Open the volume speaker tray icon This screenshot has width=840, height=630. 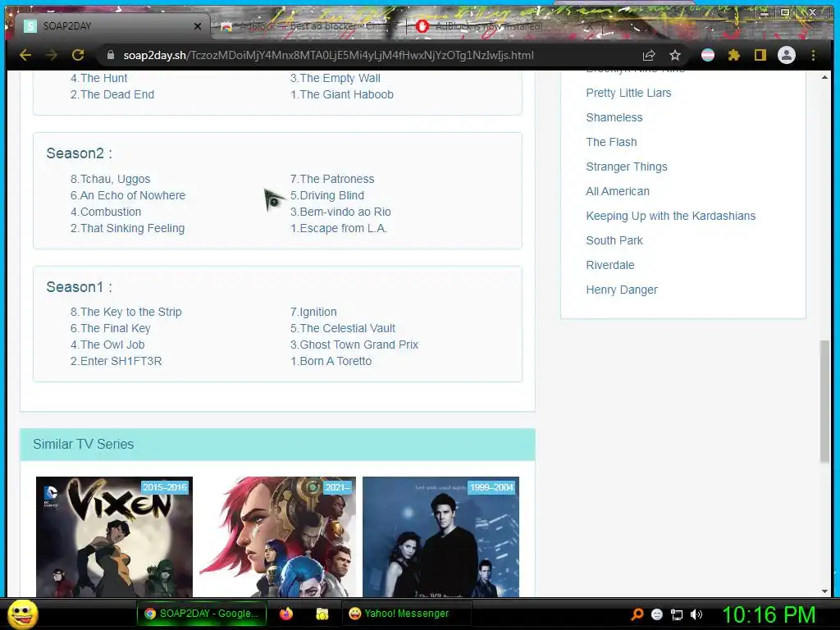click(696, 614)
